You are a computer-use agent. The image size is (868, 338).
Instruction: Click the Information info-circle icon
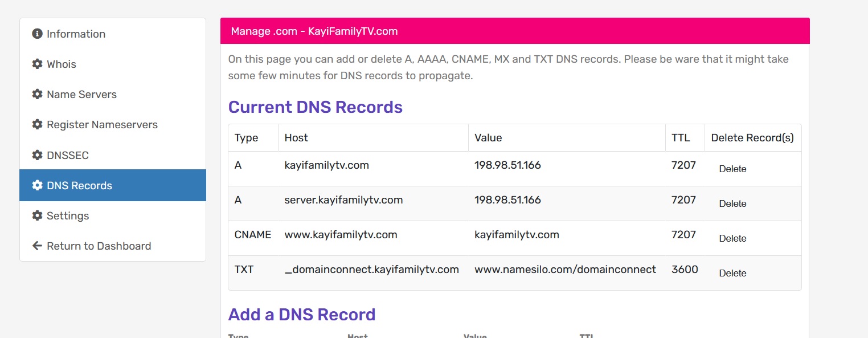[x=38, y=34]
